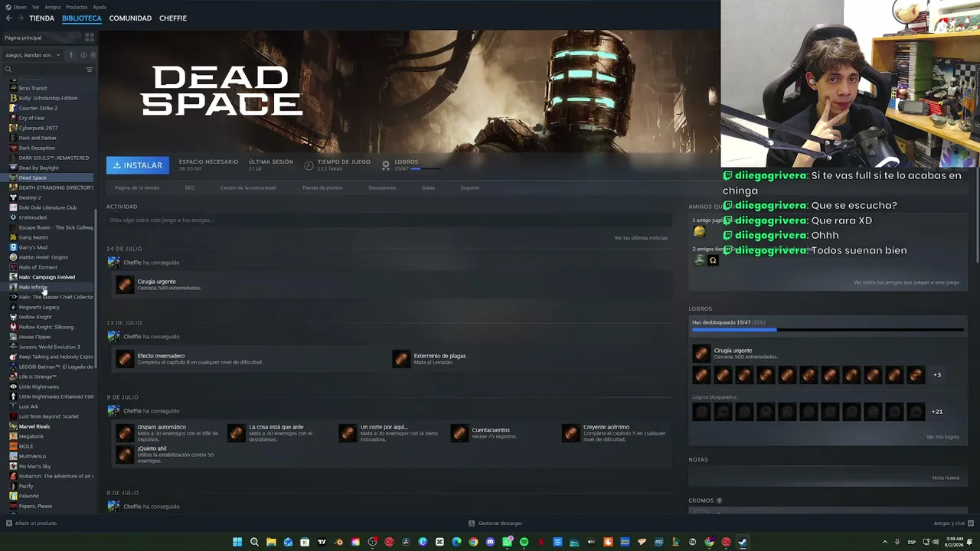This screenshot has height=551, width=980.
Task: Select Hollow Knight: Silksong in the game list
Action: (46, 327)
